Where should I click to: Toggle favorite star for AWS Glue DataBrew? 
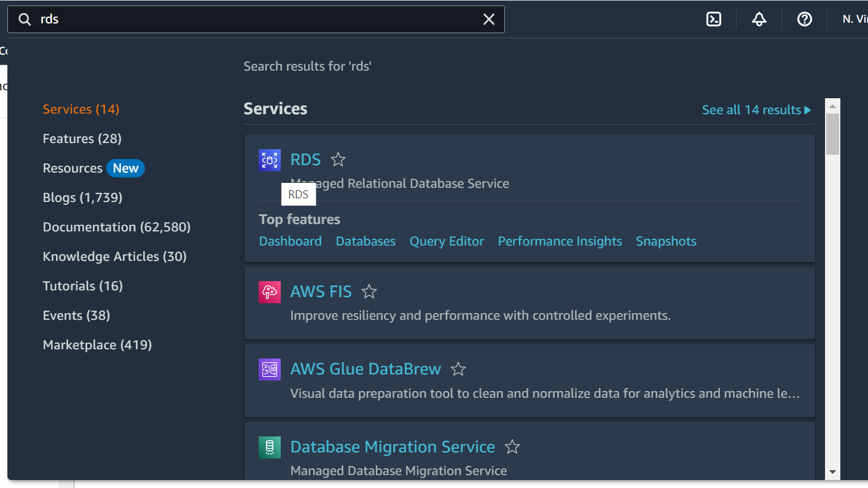(x=458, y=370)
